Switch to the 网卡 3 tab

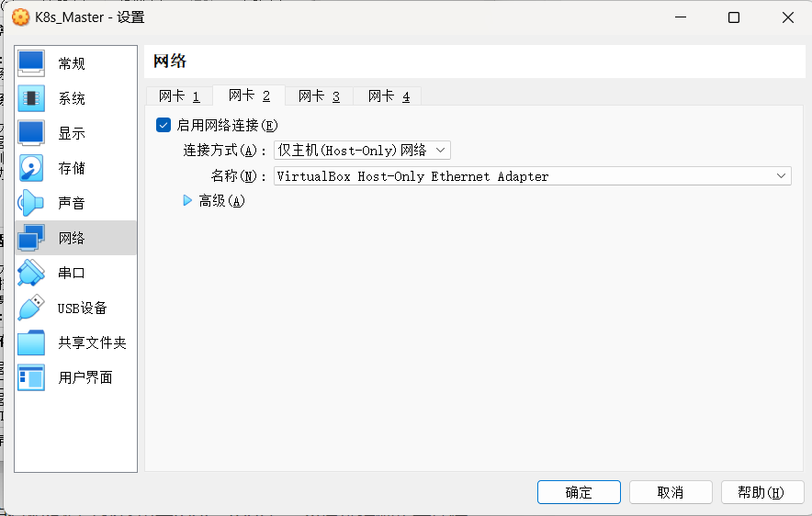[x=319, y=96]
